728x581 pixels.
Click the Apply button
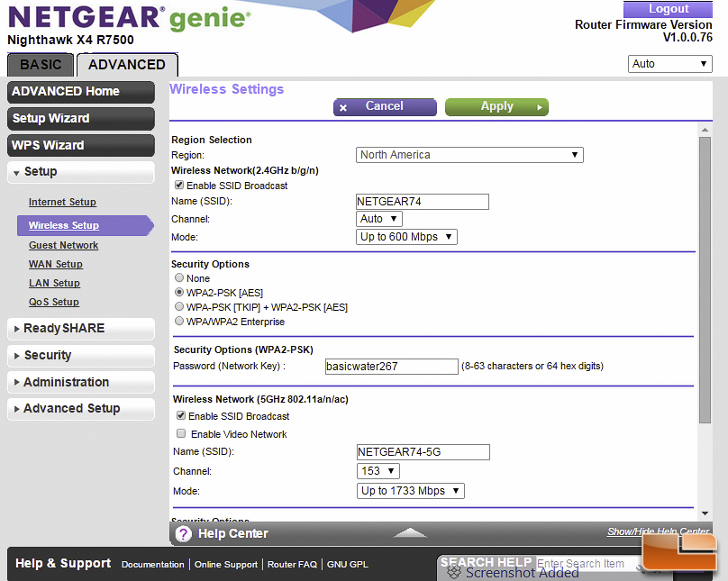click(496, 106)
